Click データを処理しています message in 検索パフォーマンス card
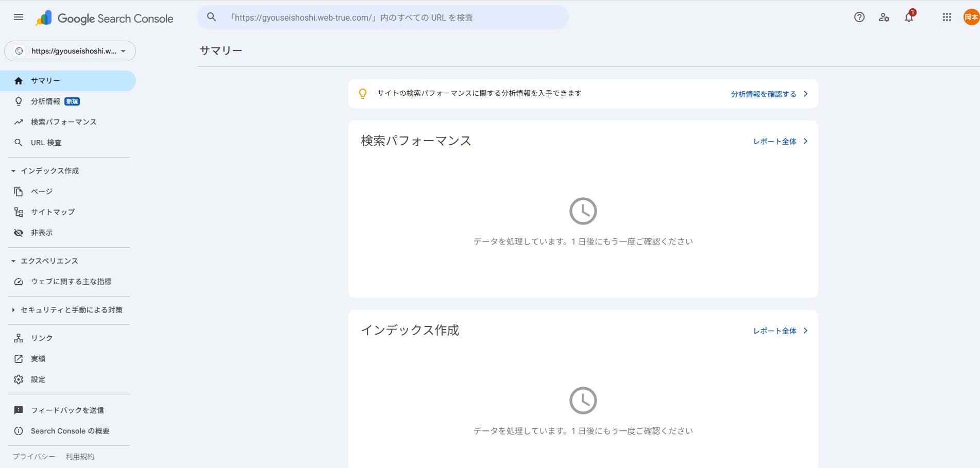The height and width of the screenshot is (468, 980). [583, 241]
